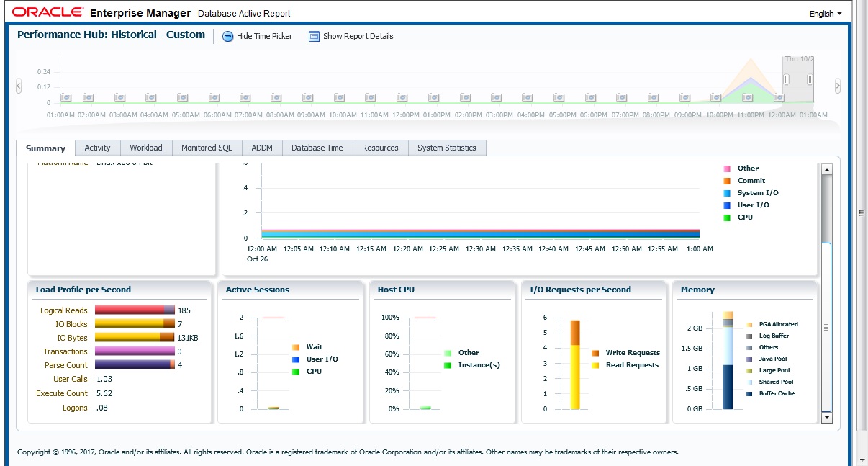Click the snapshot icon above 06:00PM
Image resolution: width=868 pixels, height=466 pixels.
pos(589,97)
